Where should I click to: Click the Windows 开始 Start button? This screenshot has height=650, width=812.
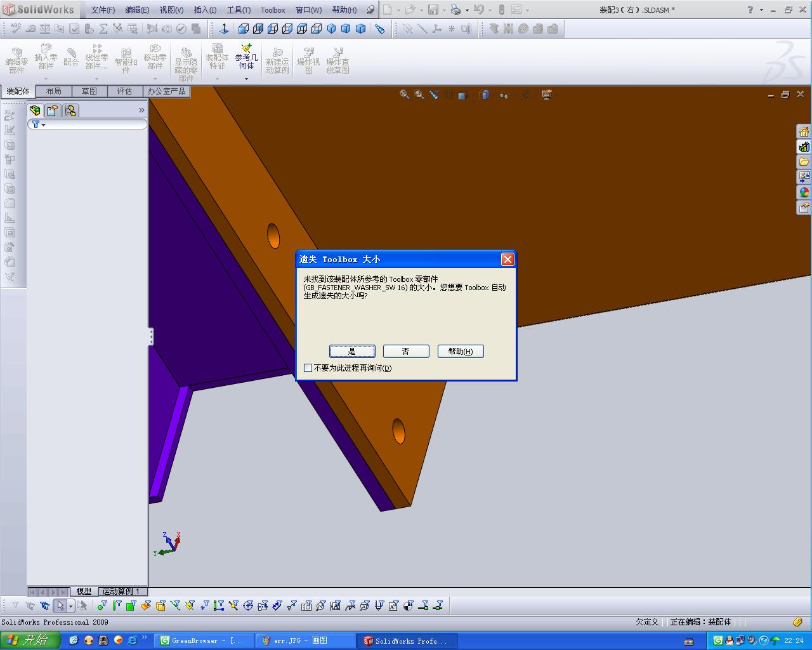pos(30,640)
